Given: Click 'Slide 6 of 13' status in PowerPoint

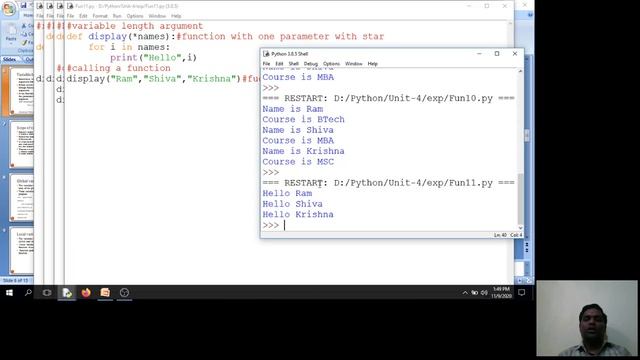Looking at the screenshot, I should click(16, 280).
